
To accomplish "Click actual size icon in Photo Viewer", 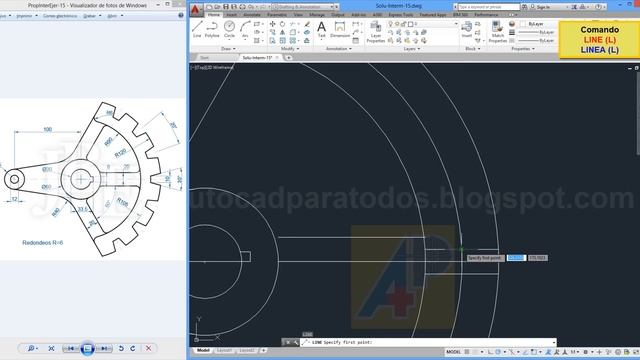I will point(51,348).
